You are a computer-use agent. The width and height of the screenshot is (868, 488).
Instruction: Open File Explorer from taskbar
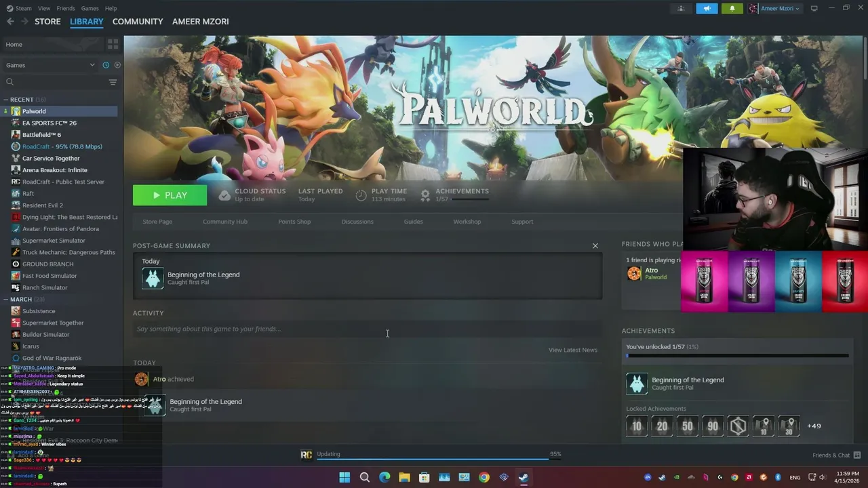pyautogui.click(x=404, y=477)
